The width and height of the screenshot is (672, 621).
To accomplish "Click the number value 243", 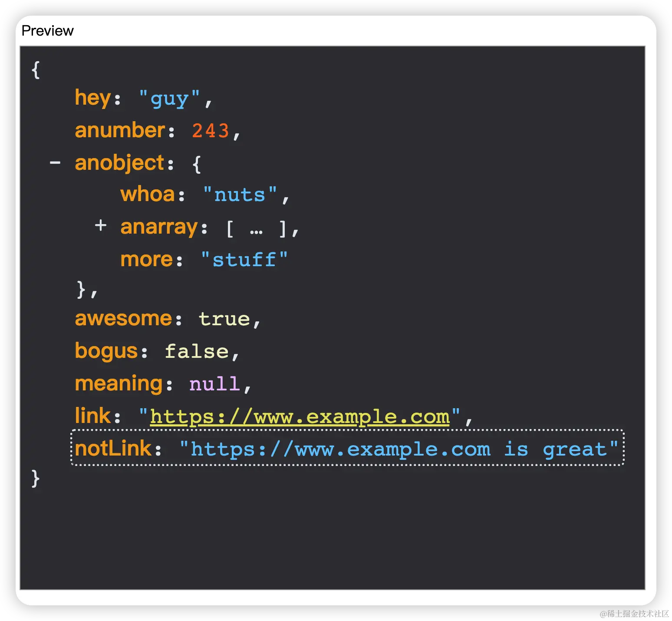I will (x=211, y=131).
